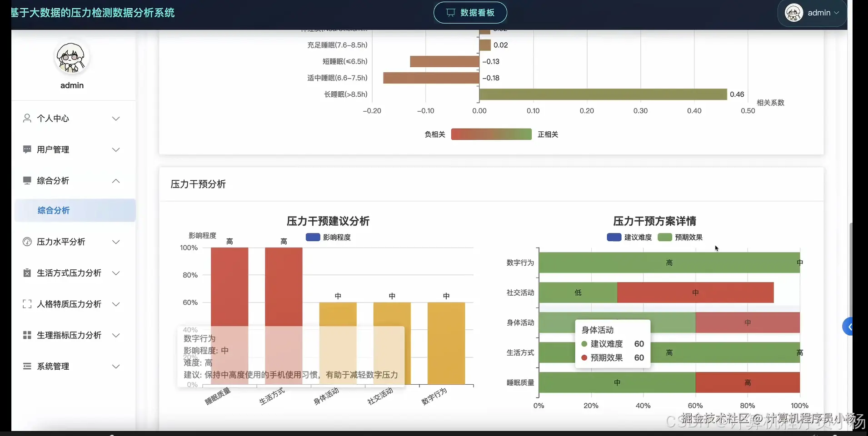Screen dimensions: 868x436
Task: Toggle the 建议难度 legend series
Action: pos(629,237)
